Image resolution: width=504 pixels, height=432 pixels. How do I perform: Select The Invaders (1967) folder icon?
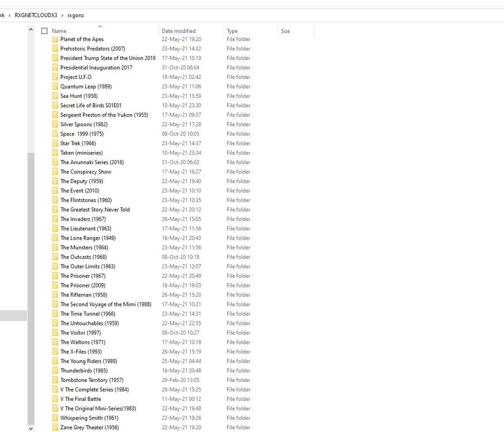[55, 219]
